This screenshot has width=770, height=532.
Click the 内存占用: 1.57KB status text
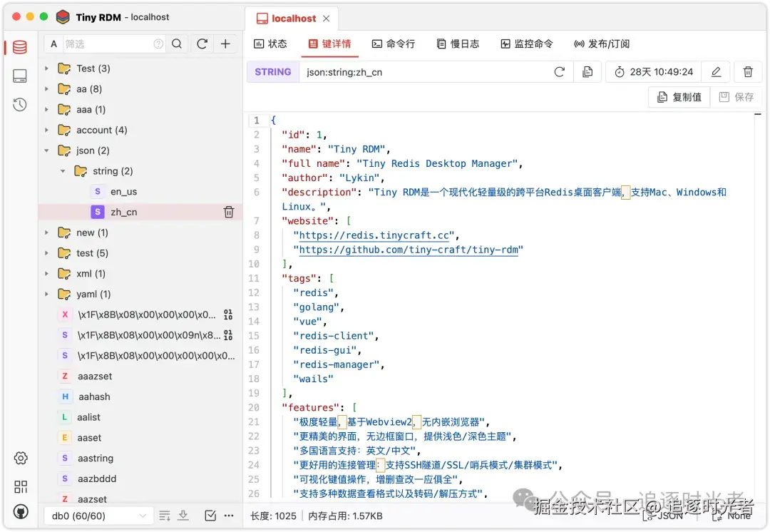click(x=345, y=516)
